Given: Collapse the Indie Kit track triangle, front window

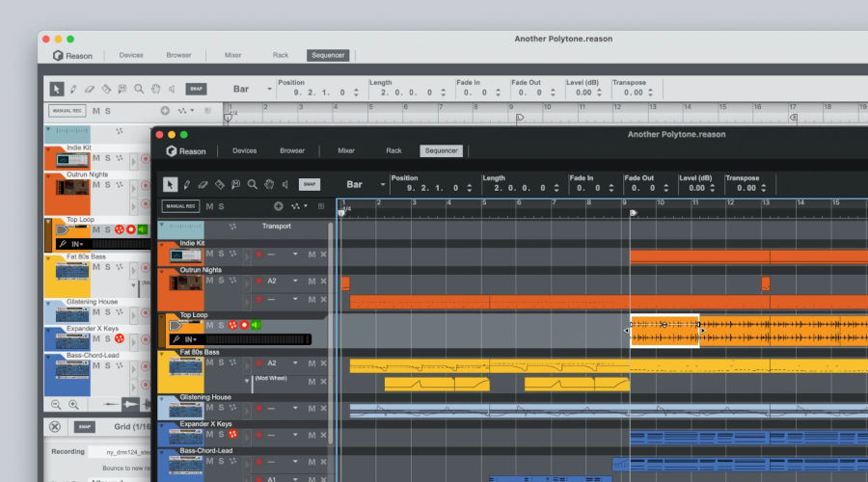Looking at the screenshot, I should (x=162, y=244).
